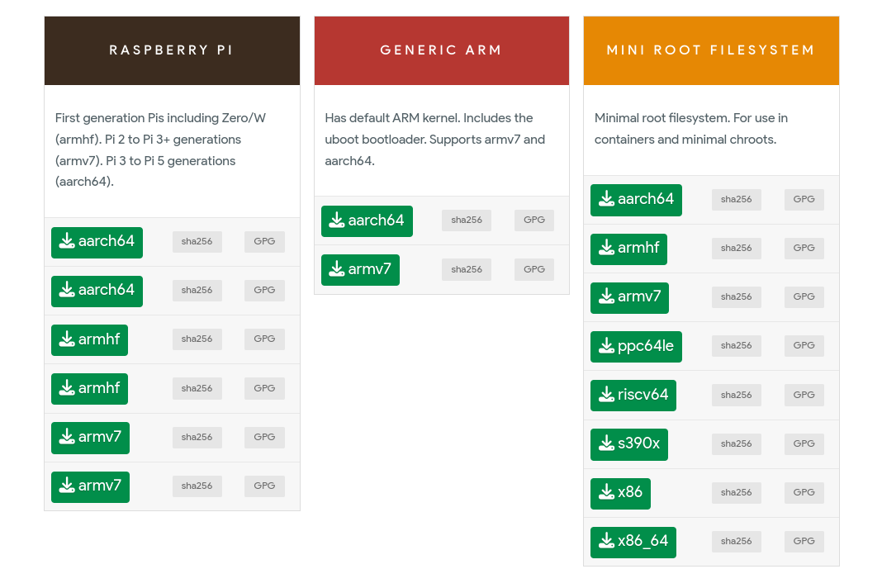Screen dimensions: 882x588
Task: Open GPG for Mini Root armhf
Action: click(x=804, y=248)
